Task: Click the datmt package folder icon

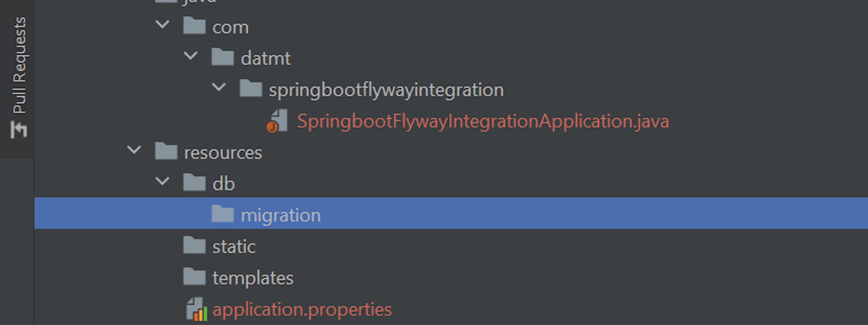Action: [222, 57]
